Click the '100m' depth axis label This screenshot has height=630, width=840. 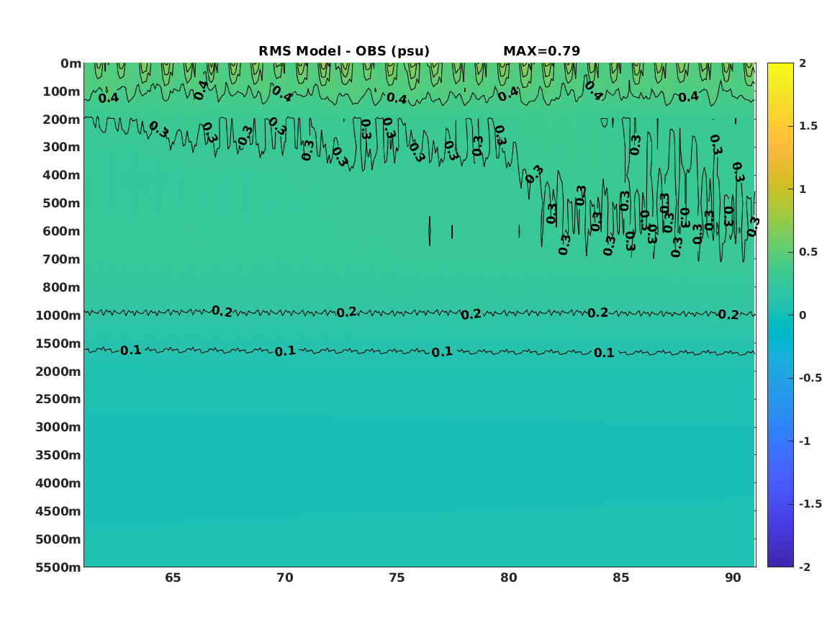click(62, 91)
